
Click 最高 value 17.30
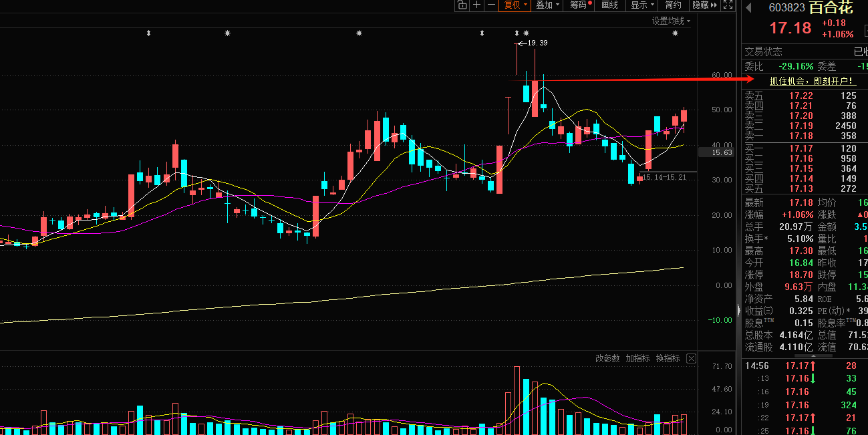click(801, 251)
